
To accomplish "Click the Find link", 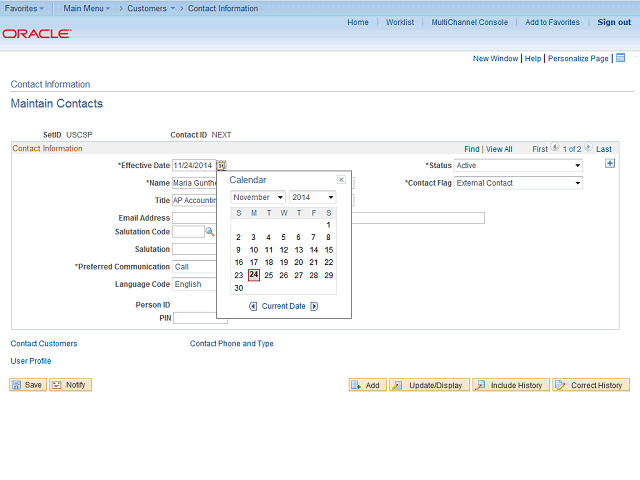I will click(471, 149).
